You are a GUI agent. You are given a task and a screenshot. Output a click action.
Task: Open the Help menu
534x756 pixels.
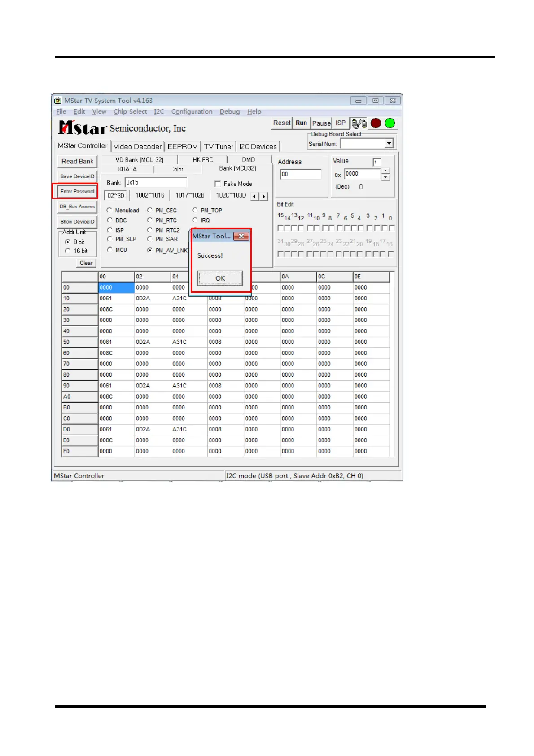254,112
